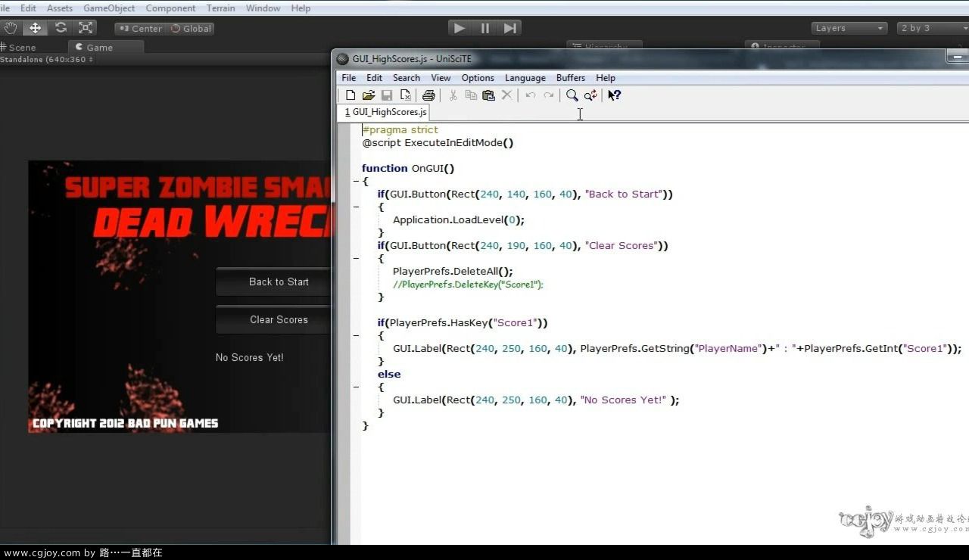Copy selection with the copy icon

[x=471, y=95]
